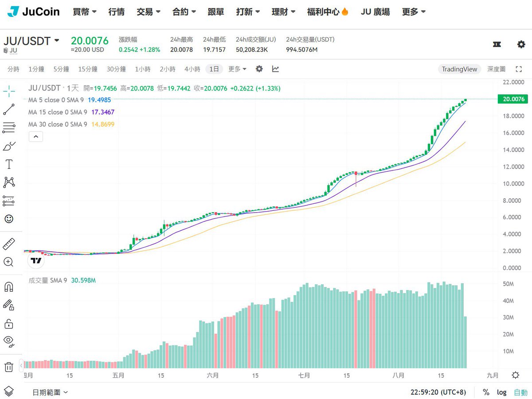Expand the 買幣 menu

85,12
